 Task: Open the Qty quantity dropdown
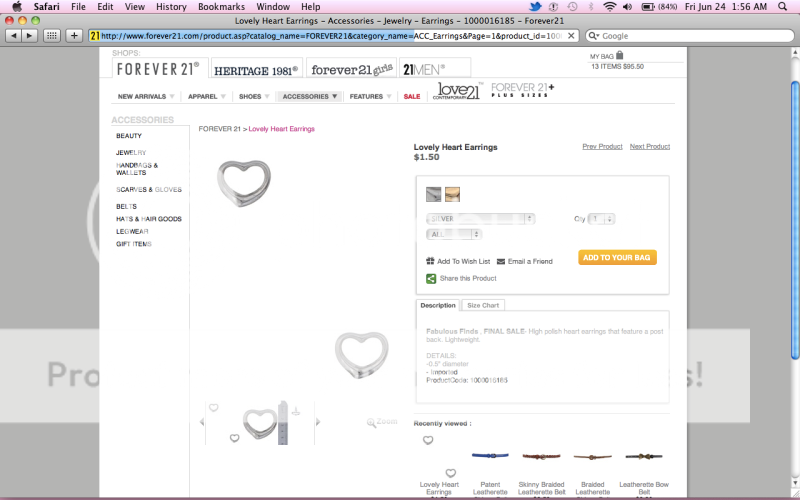point(601,218)
